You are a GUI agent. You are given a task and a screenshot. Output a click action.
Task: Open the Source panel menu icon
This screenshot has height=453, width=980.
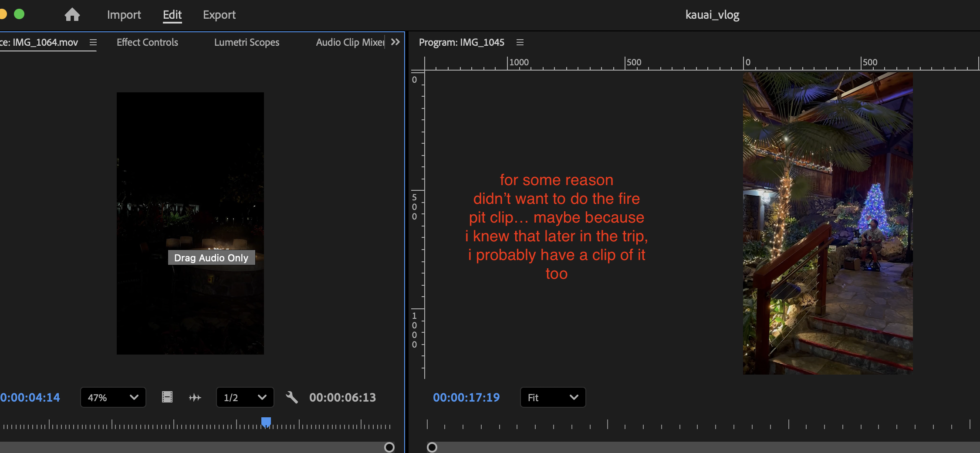[93, 42]
